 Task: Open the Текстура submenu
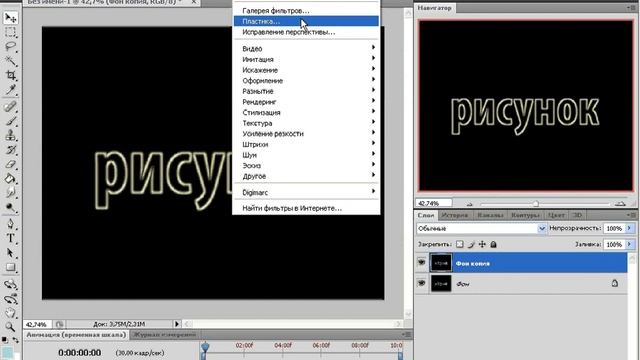pyautogui.click(x=306, y=123)
